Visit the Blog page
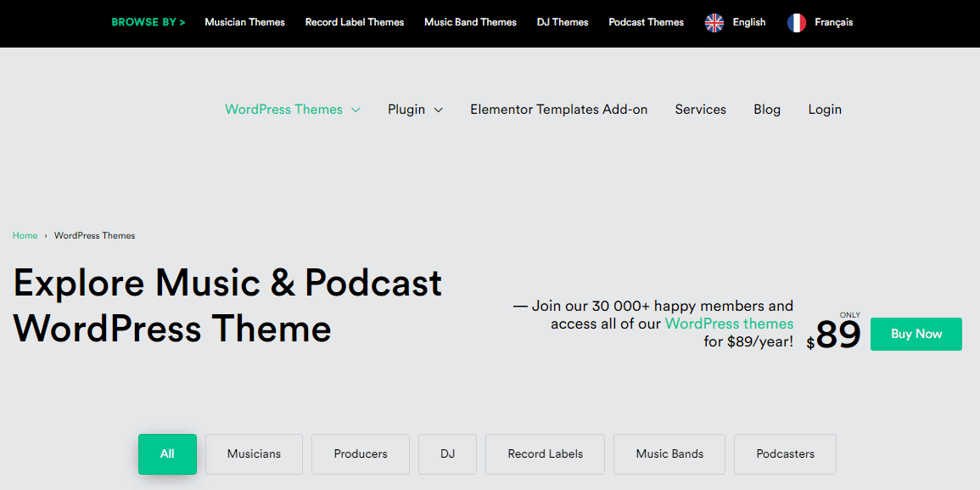 tap(767, 110)
